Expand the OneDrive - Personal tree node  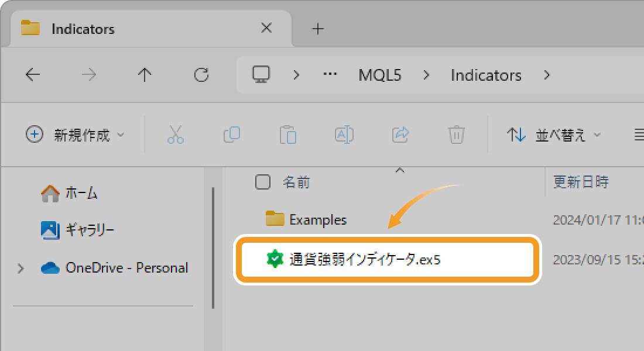20,268
